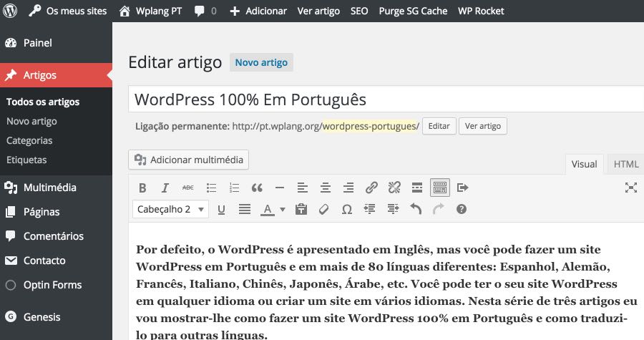Apply the text color
The image size is (644, 340).
point(268,210)
